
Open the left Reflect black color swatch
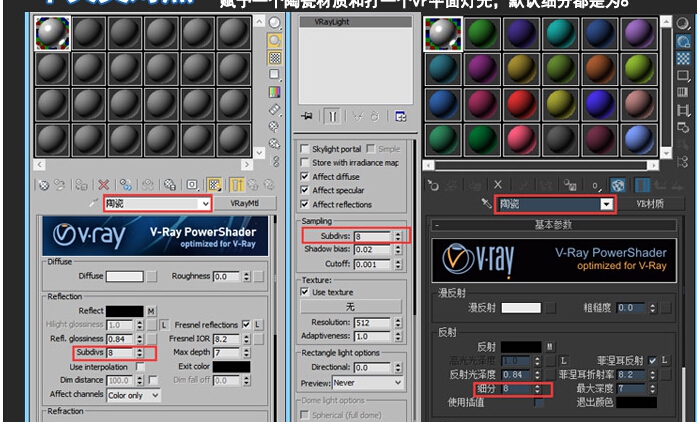[x=124, y=311]
